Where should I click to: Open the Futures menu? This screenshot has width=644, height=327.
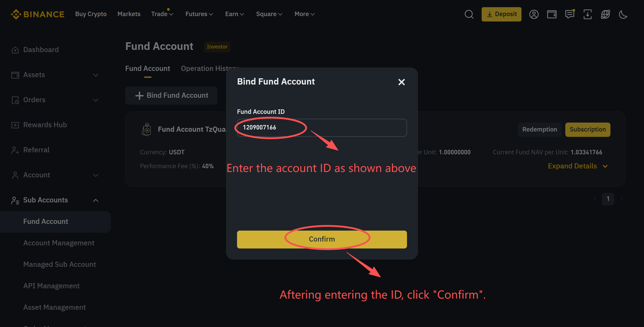click(199, 14)
